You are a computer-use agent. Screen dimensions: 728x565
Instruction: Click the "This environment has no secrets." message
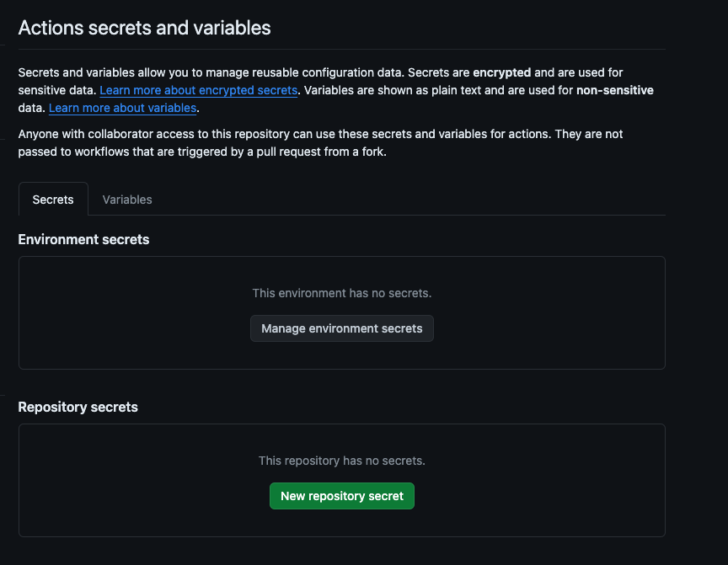pos(342,293)
